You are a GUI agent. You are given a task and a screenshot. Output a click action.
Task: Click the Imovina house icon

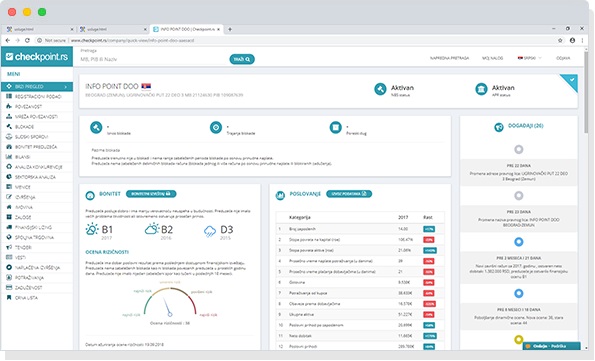(x=9, y=207)
